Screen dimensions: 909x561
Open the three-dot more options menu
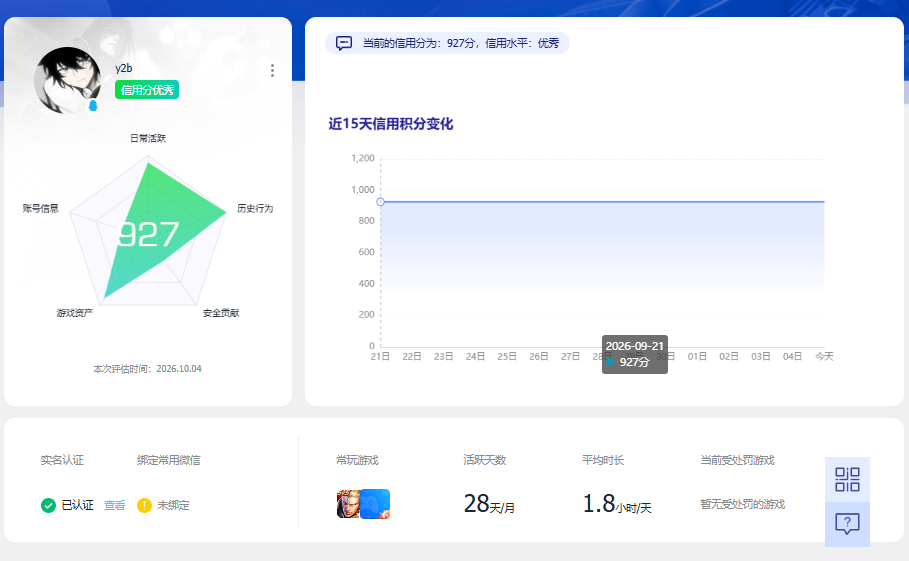272,71
